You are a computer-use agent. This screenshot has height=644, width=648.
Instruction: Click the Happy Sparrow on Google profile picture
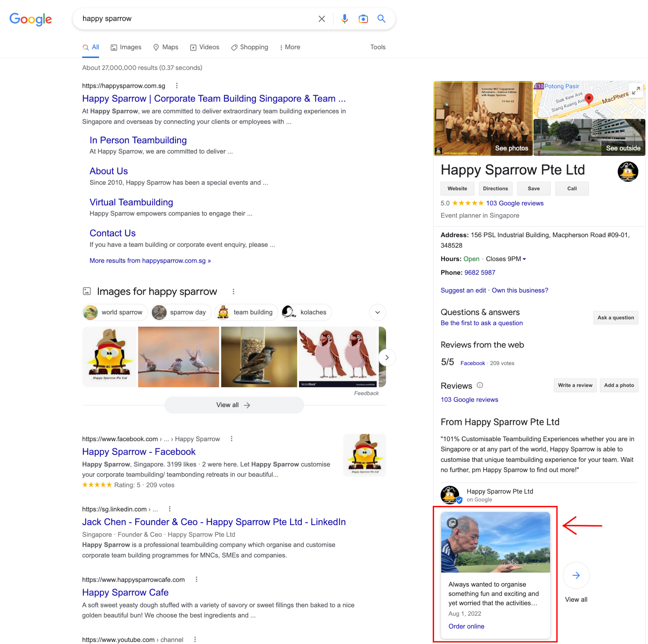(x=450, y=495)
